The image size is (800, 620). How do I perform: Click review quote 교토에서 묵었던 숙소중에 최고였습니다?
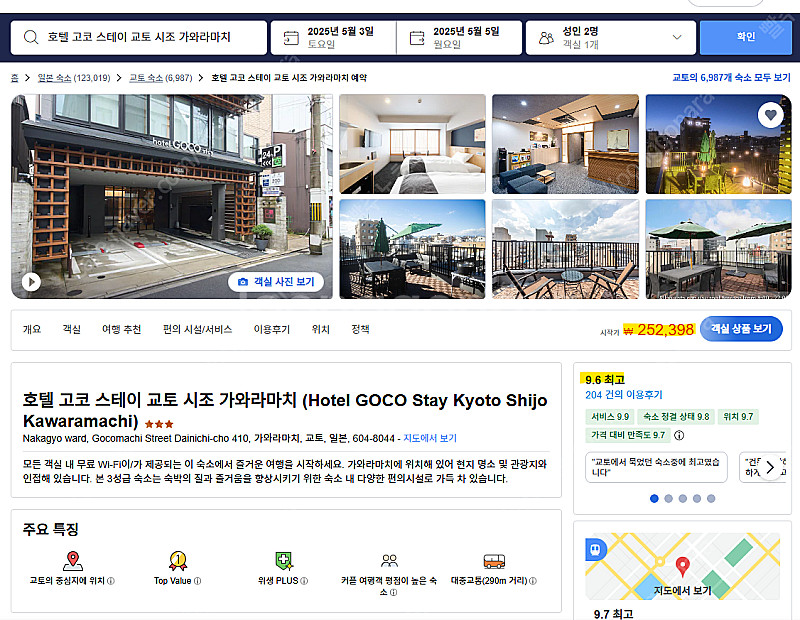tap(656, 467)
